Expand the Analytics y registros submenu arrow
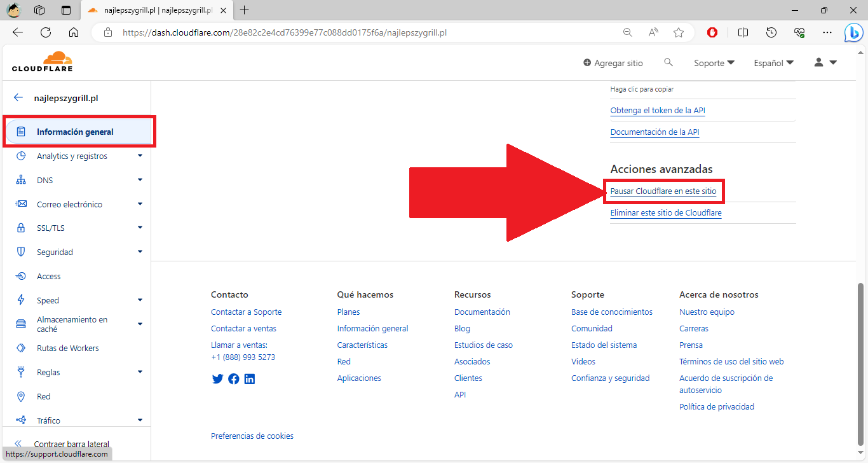This screenshot has width=868, height=463. [x=140, y=156]
